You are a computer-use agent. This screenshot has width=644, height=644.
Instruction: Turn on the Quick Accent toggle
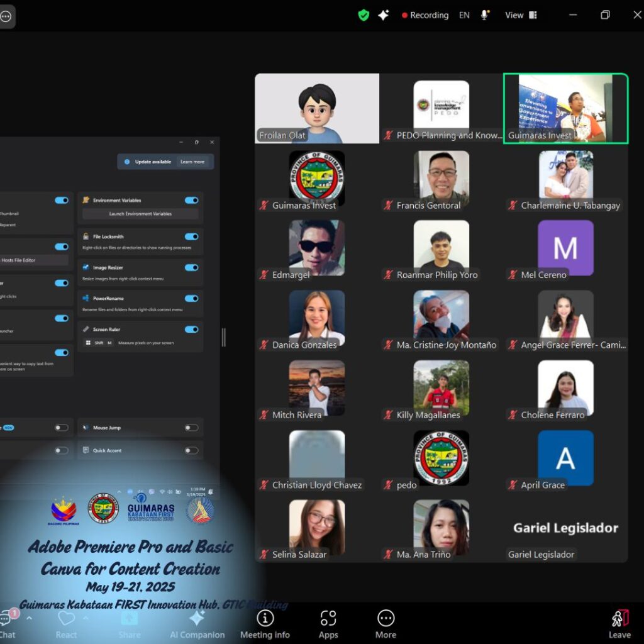pos(191,450)
